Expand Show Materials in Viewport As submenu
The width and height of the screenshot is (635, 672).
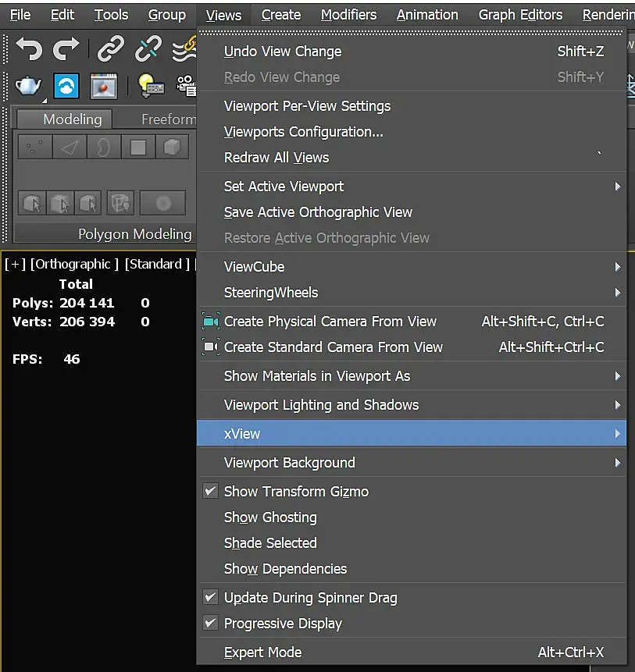(x=411, y=376)
